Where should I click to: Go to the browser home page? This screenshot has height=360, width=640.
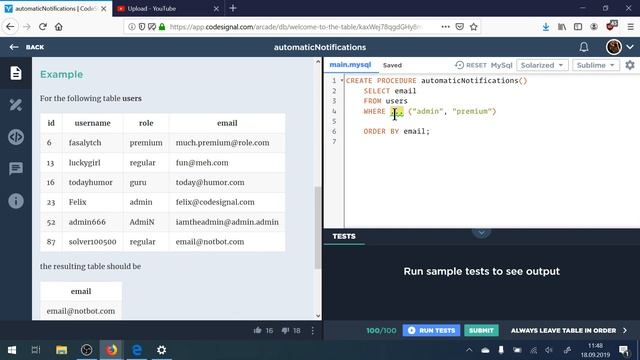pyautogui.click(x=59, y=27)
